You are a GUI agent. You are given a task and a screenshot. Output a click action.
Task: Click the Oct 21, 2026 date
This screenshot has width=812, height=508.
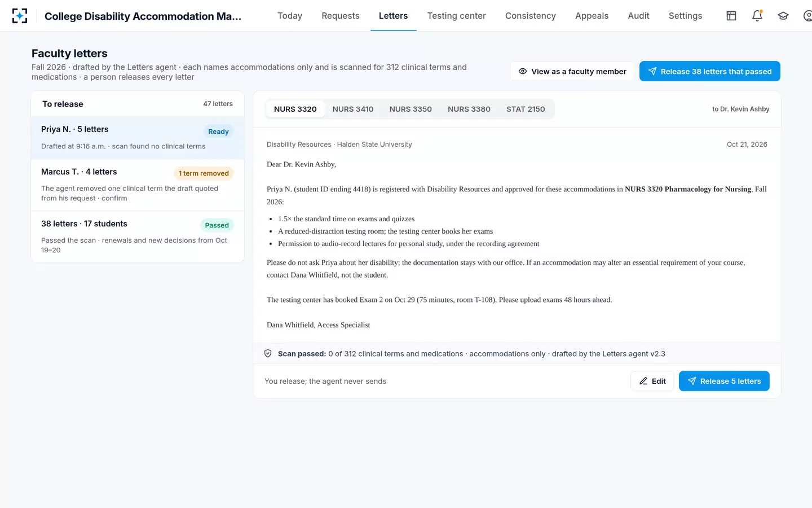(747, 144)
